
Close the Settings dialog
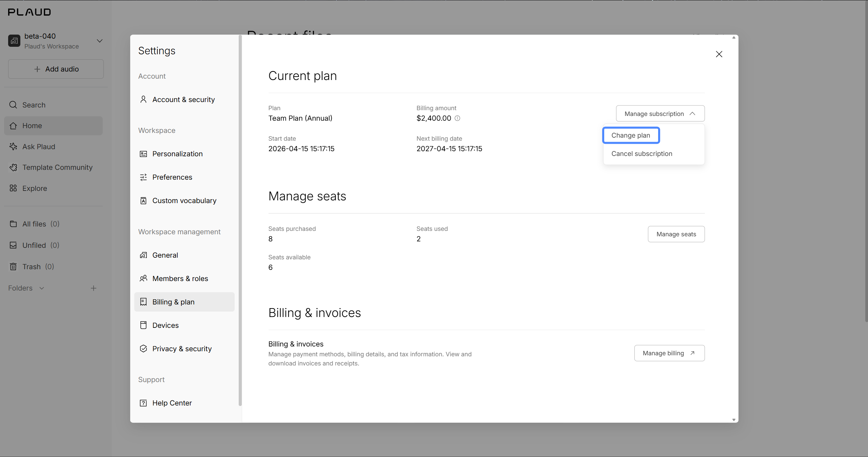point(719,54)
